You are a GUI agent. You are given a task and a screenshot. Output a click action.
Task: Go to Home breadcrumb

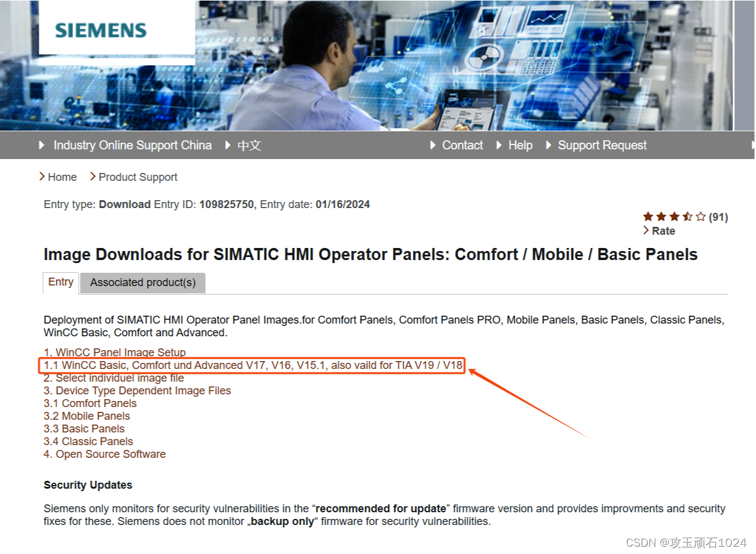point(62,177)
